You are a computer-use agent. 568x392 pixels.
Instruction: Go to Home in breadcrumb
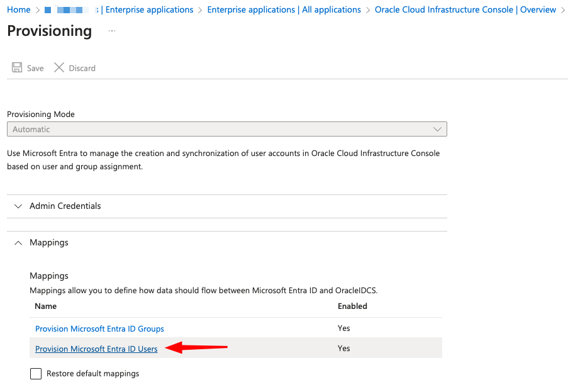tap(19, 10)
